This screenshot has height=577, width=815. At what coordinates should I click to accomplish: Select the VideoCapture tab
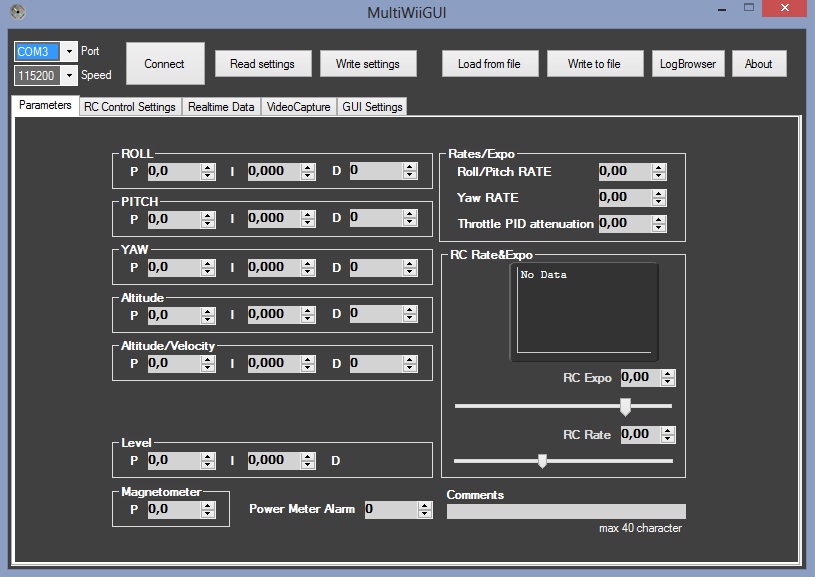(298, 107)
